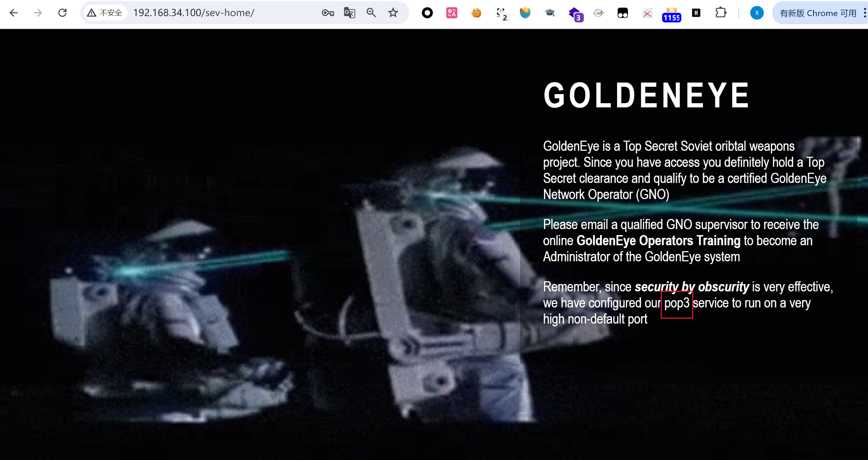Open the red X extension icon
This screenshot has height=460, width=868.
click(647, 13)
